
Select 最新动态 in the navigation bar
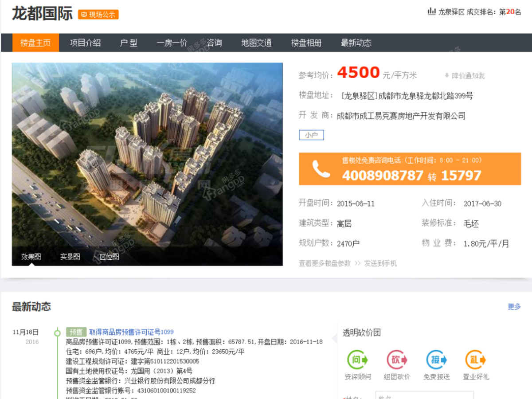(356, 43)
